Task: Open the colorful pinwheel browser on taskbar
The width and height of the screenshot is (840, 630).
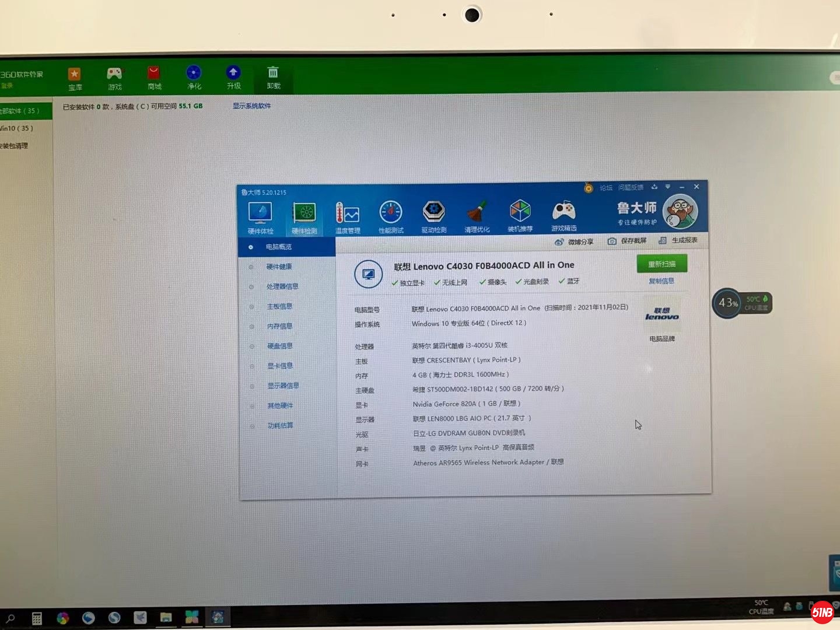Action: [x=62, y=618]
